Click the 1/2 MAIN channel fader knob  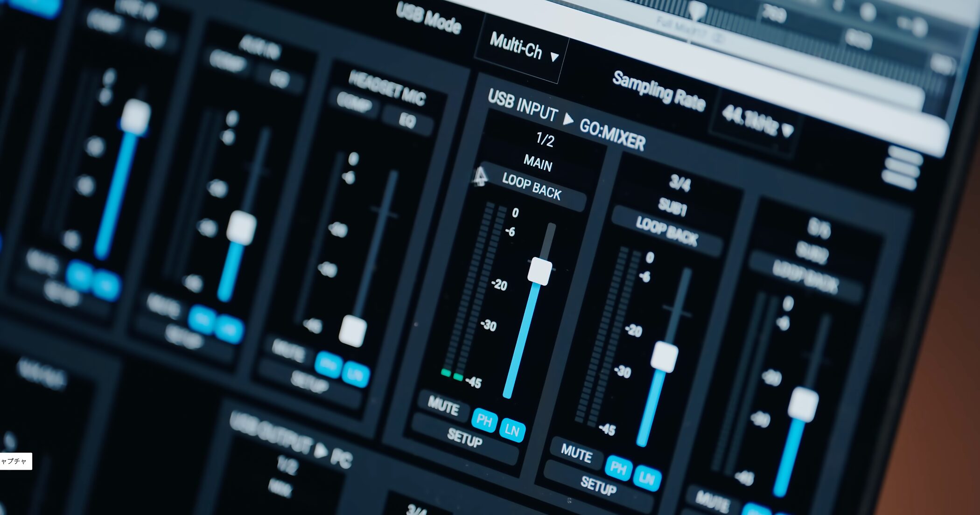(x=539, y=271)
